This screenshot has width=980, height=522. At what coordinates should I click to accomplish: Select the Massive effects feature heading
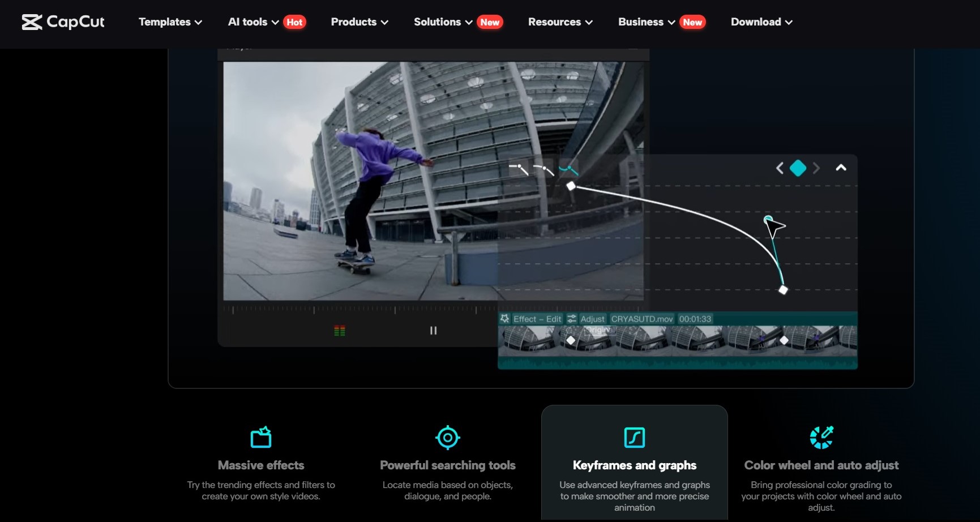pyautogui.click(x=261, y=465)
